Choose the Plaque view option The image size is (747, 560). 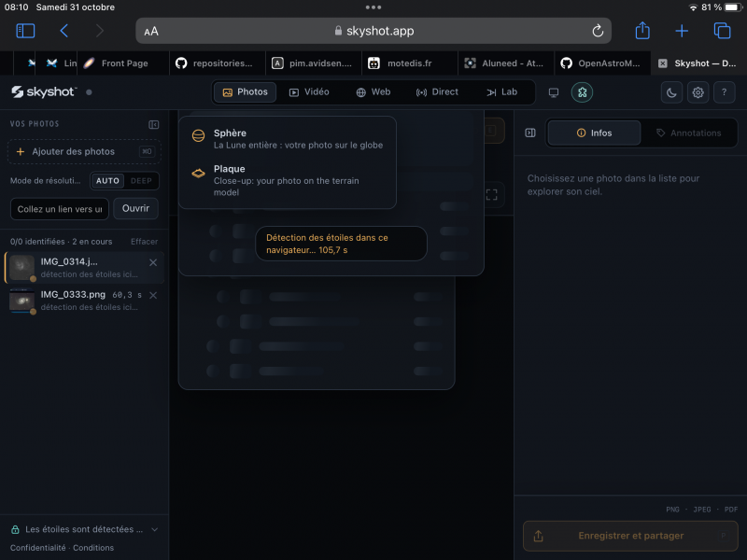tap(288, 180)
